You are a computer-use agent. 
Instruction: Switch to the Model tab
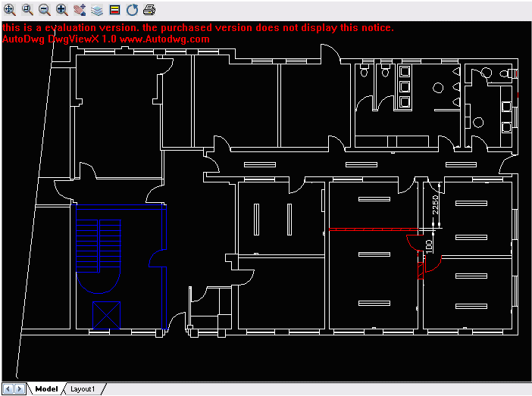coord(46,389)
